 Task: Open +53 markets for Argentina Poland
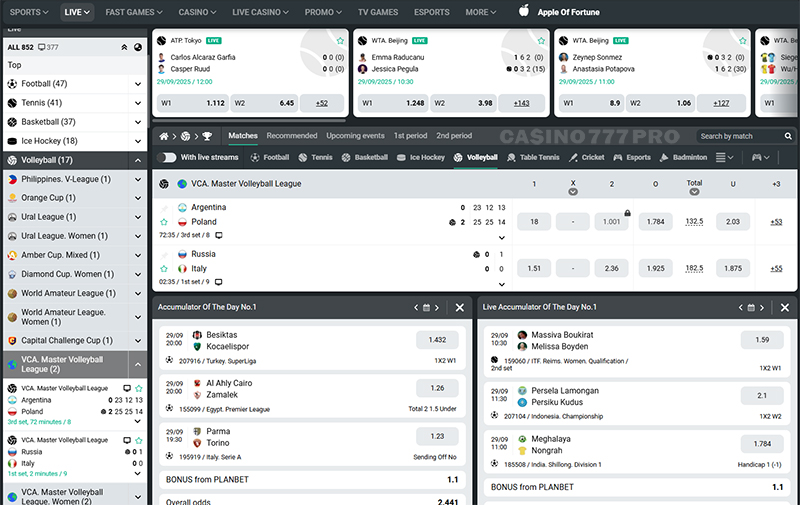776,222
